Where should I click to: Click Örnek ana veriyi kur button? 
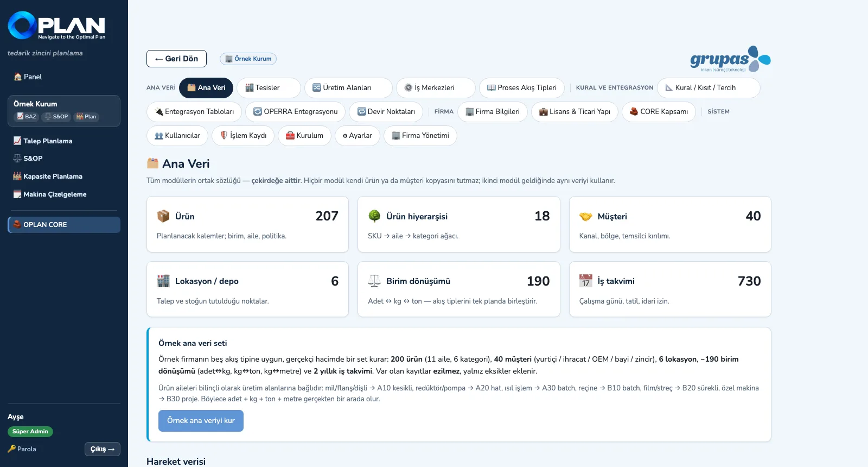(201, 421)
